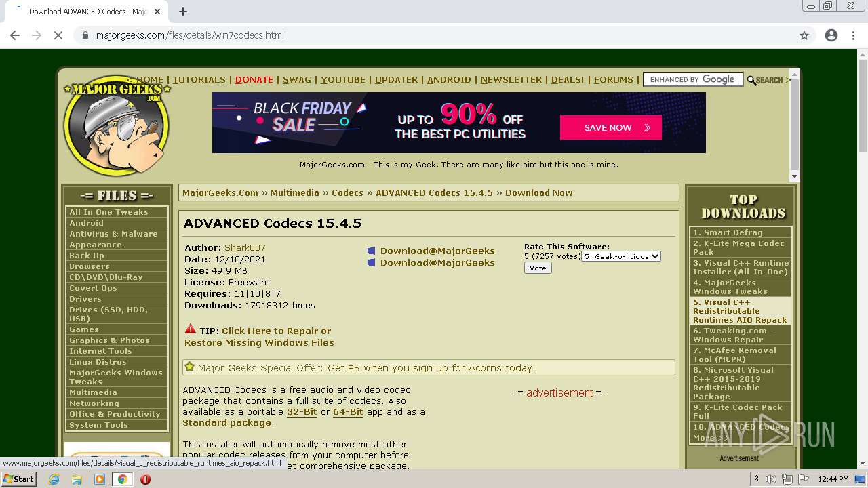Open McAfee Removal Tool (MCPR) link
The width and height of the screenshot is (868, 488).
[741, 354]
